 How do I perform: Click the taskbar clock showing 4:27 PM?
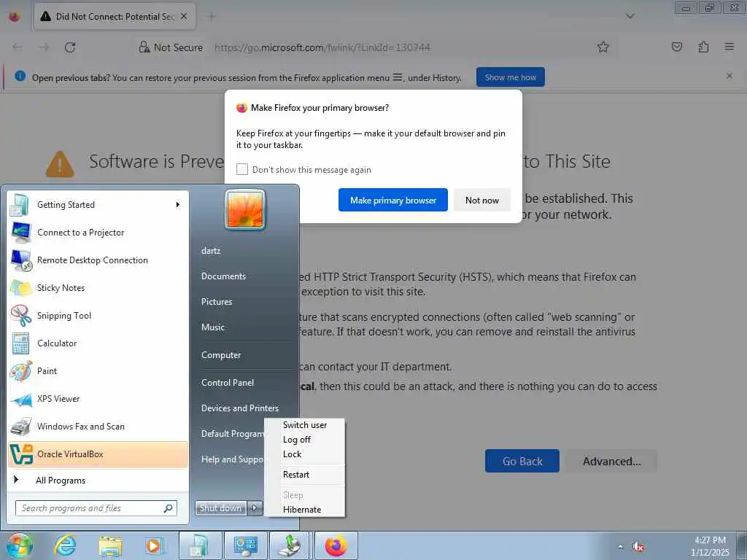point(710,546)
